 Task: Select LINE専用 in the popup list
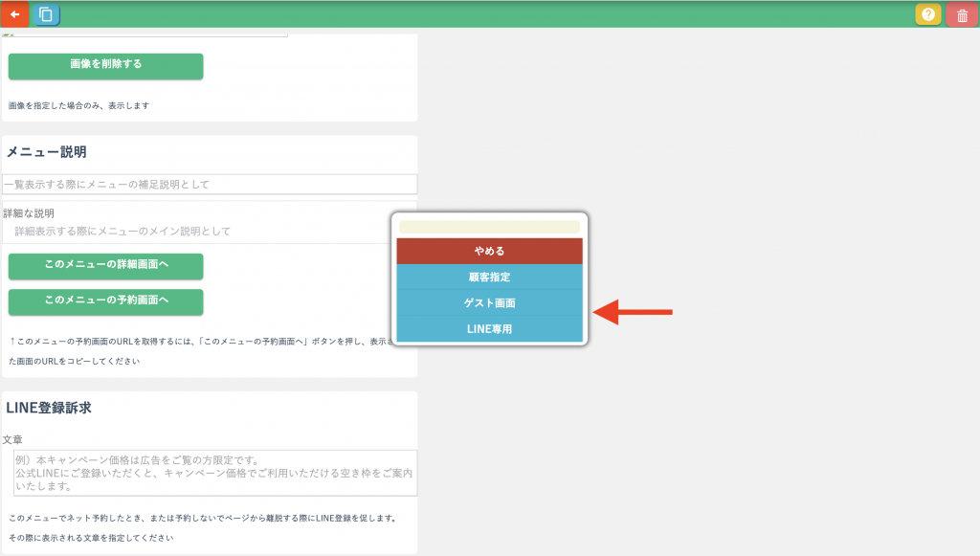click(489, 329)
